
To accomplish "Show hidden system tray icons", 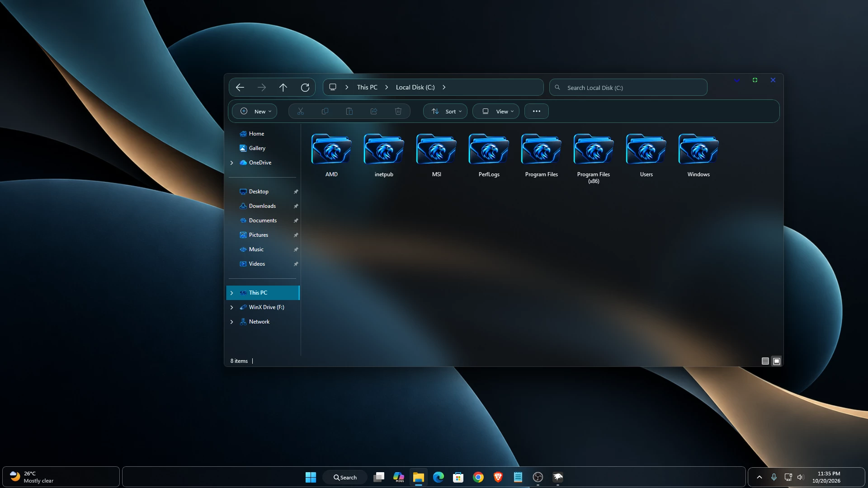I will 759,478.
